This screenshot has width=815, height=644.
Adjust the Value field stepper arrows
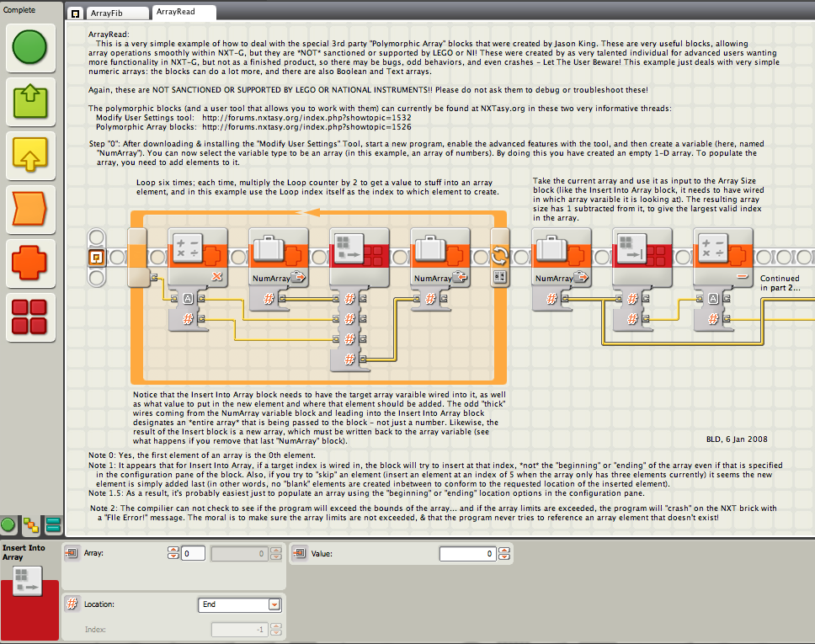pyautogui.click(x=503, y=554)
